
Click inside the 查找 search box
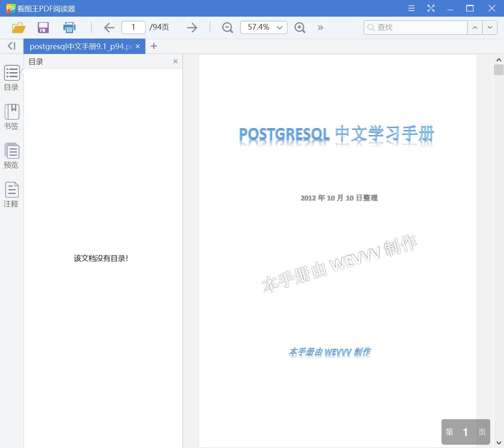(414, 27)
